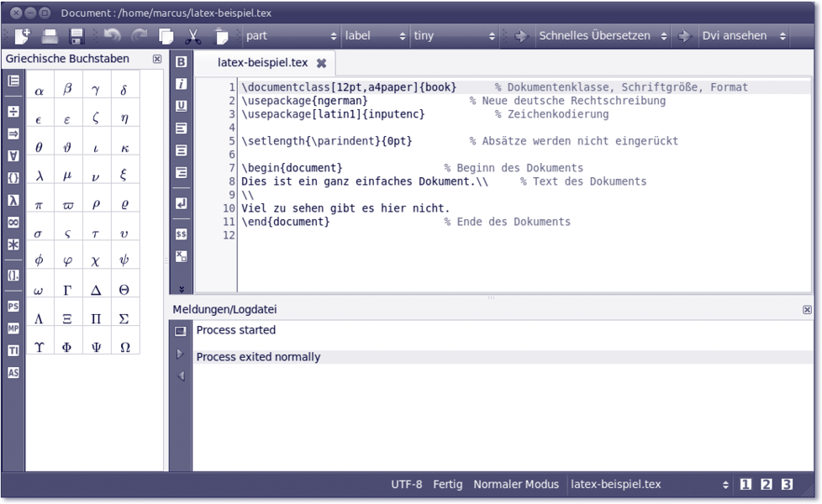Click the Cut scissors icon
The height and width of the screenshot is (504, 822).
coord(193,36)
